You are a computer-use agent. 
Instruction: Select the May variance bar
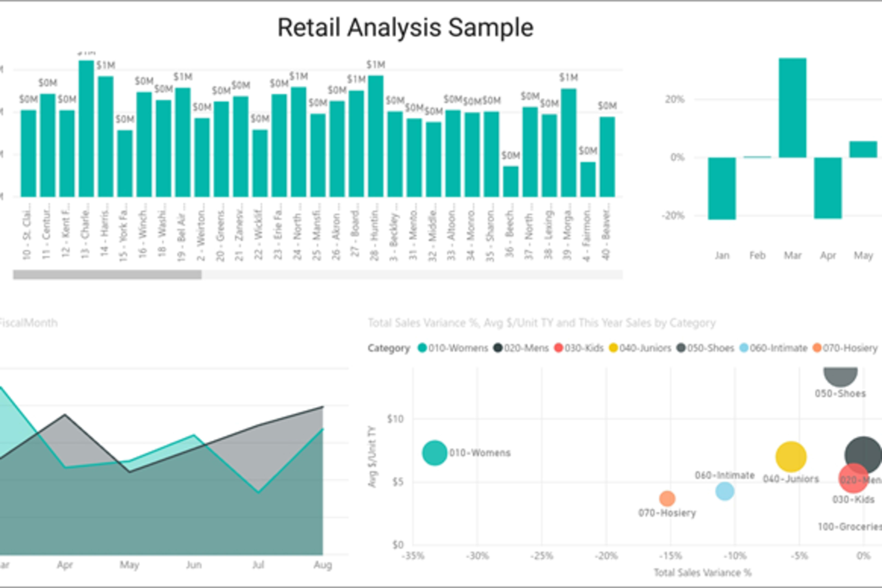863,149
